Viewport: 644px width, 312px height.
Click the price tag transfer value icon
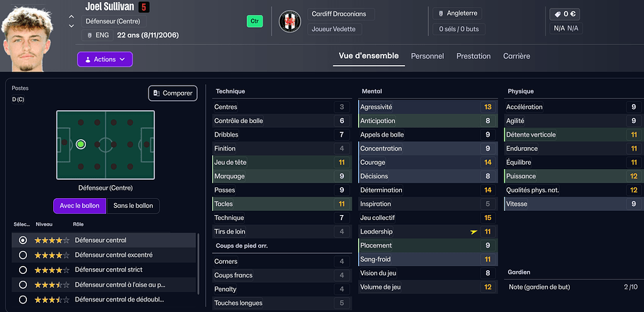point(558,13)
